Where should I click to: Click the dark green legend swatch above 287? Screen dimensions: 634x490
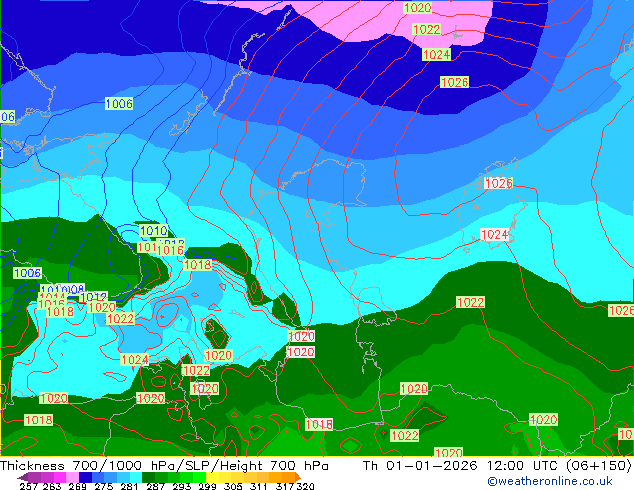149,477
